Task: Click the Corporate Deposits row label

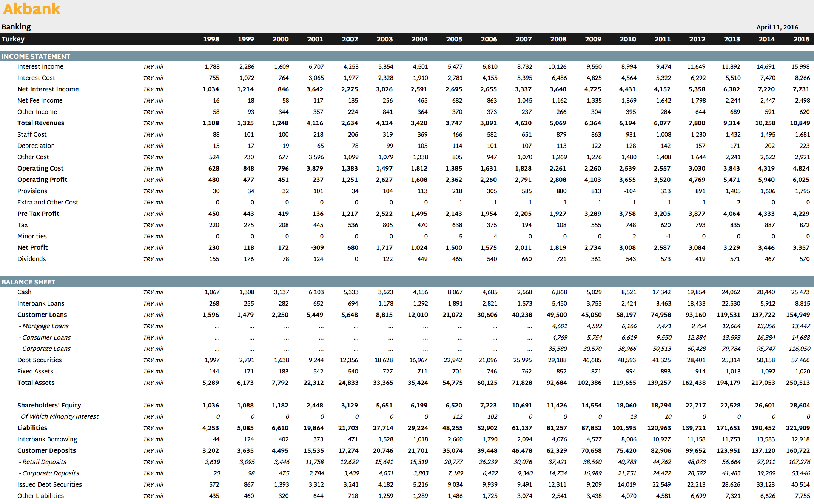Action: (x=49, y=473)
